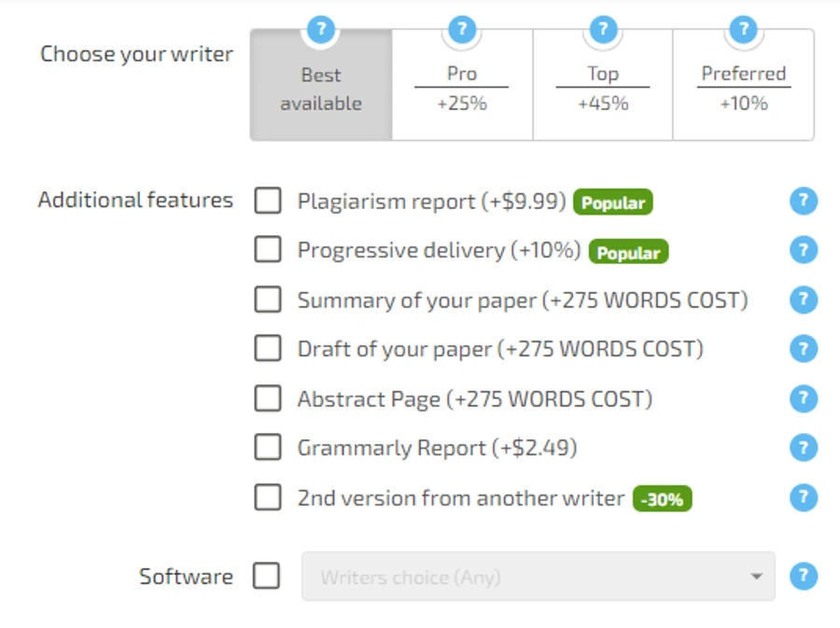
Task: Select the Pro writer option
Action: (461, 89)
